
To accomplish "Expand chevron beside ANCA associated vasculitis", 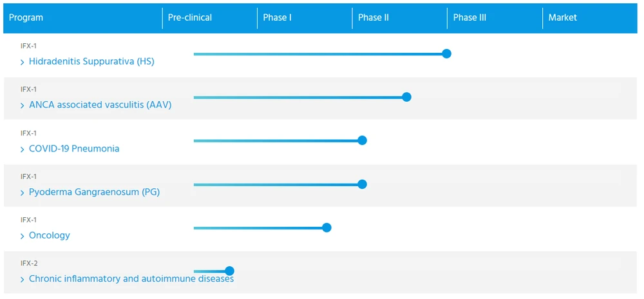I will point(23,106).
